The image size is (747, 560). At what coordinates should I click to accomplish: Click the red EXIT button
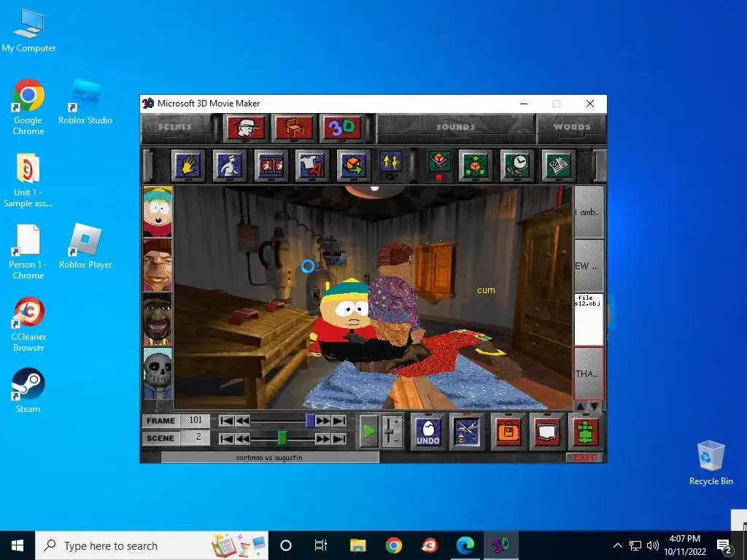(x=584, y=458)
